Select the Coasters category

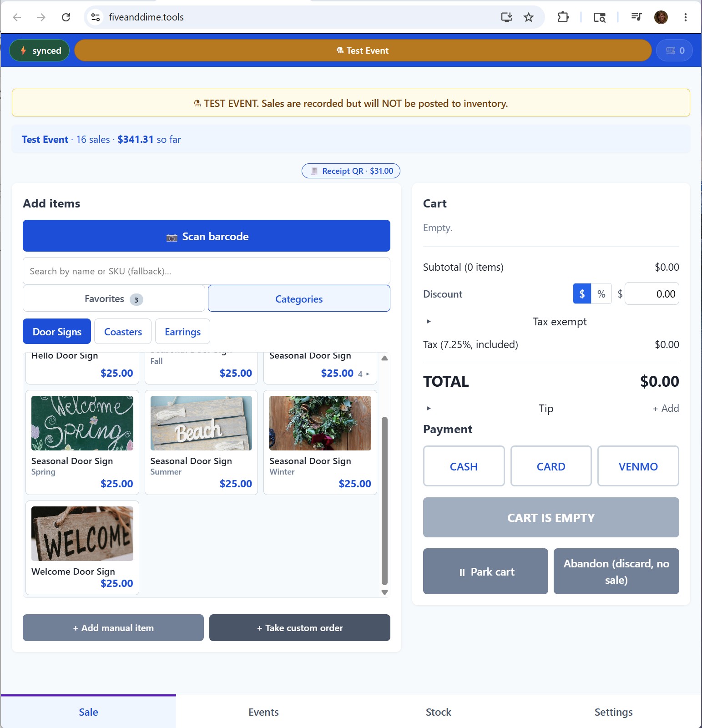(x=123, y=332)
